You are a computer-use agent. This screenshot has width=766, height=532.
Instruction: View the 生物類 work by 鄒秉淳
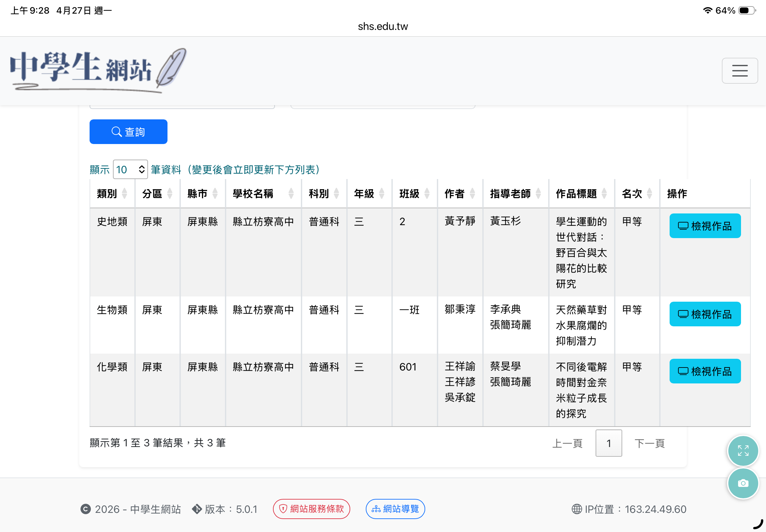click(705, 314)
